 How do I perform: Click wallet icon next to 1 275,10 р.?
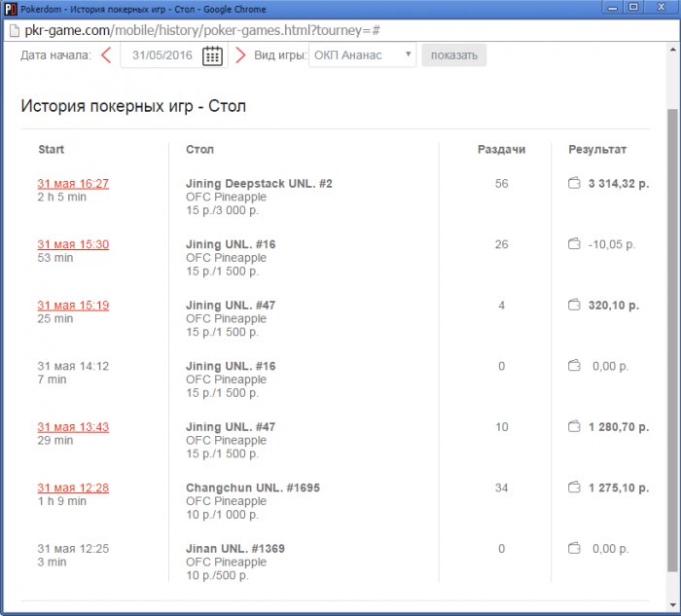pos(574,488)
